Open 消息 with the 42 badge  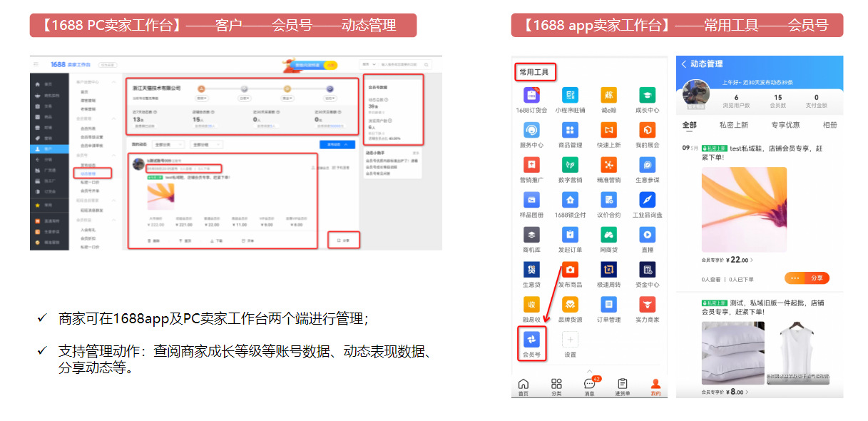pos(590,387)
